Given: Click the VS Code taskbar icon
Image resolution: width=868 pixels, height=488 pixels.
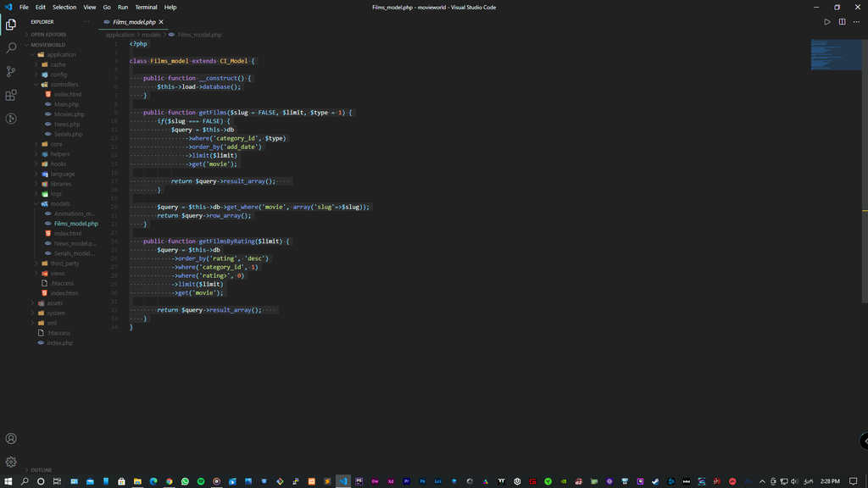Looking at the screenshot, I should 343,481.
